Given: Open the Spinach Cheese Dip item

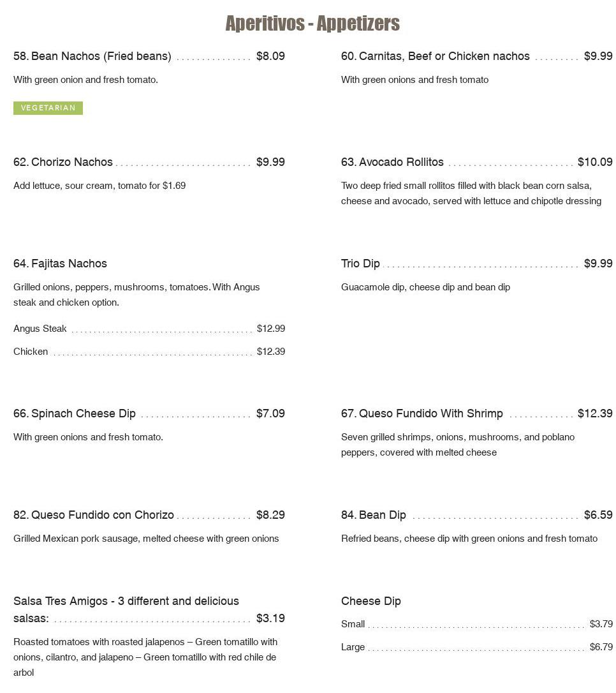Looking at the screenshot, I should tap(75, 414).
